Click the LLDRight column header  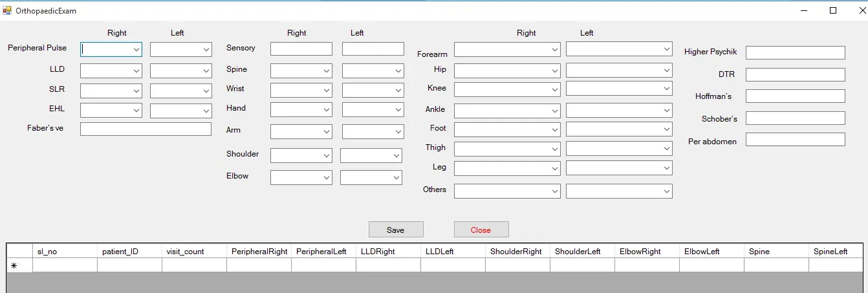click(x=388, y=251)
